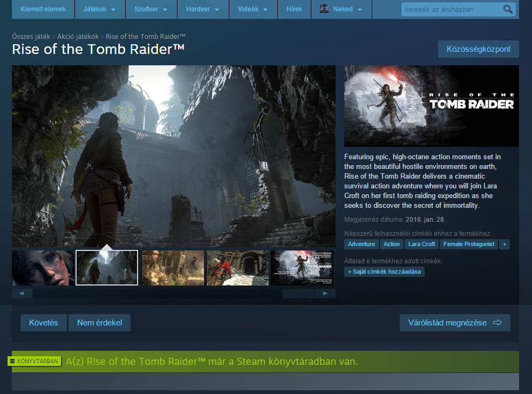
Task: Select the Female Protagonist tag
Action: pyautogui.click(x=468, y=244)
